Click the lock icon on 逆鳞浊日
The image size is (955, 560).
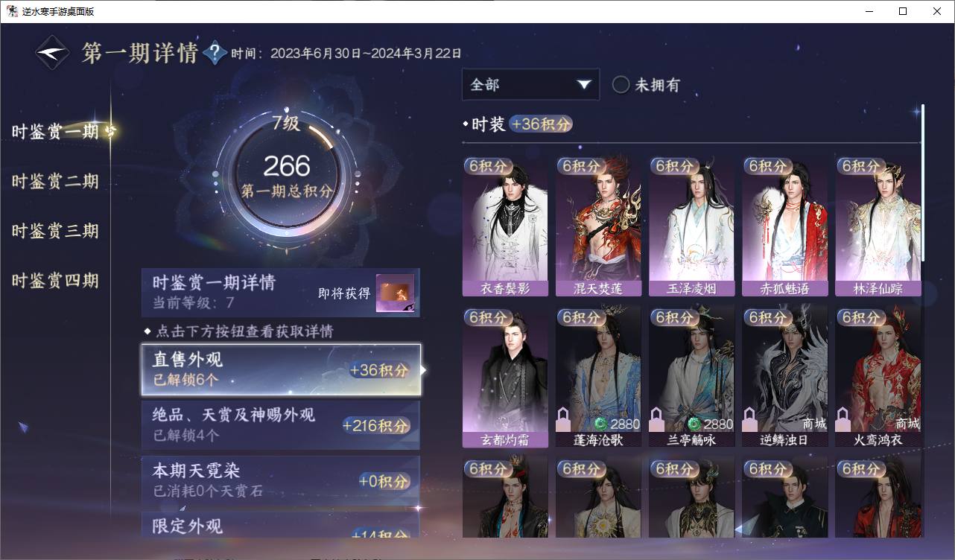749,419
